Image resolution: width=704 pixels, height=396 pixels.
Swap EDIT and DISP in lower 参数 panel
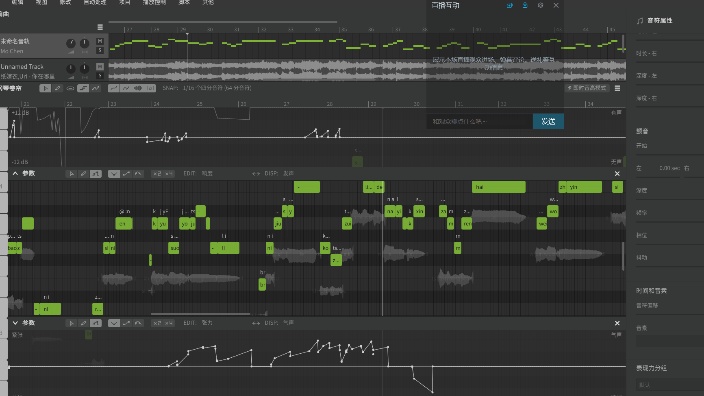[256, 323]
